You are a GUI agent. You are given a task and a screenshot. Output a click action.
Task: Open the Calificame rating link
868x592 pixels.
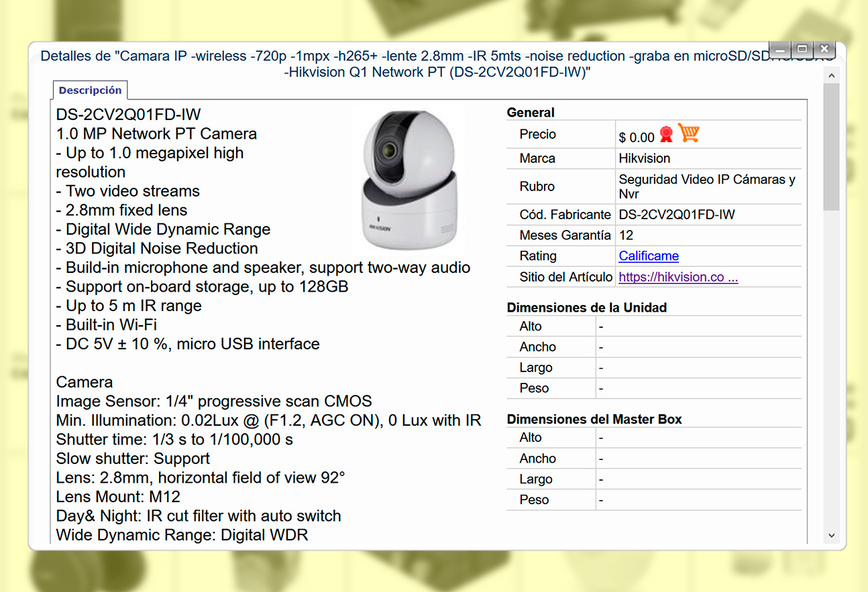649,255
